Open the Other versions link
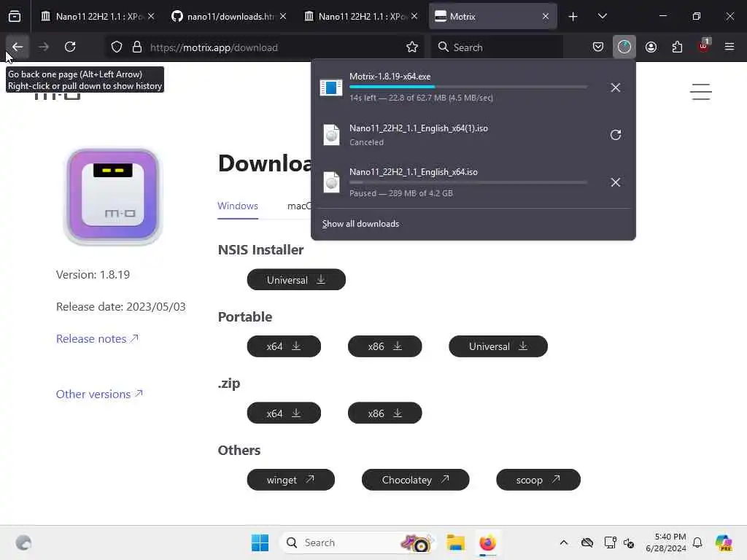Viewport: 747px width, 560px height. (99, 394)
